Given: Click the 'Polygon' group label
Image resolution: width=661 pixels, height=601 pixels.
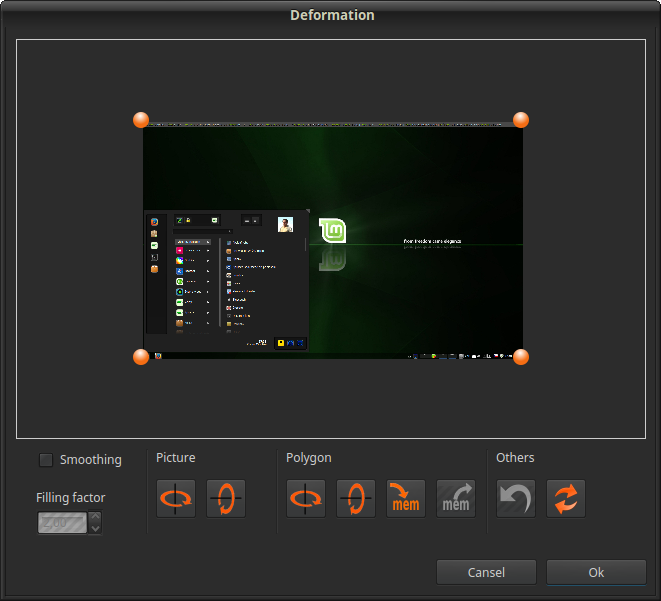Looking at the screenshot, I should (309, 458).
